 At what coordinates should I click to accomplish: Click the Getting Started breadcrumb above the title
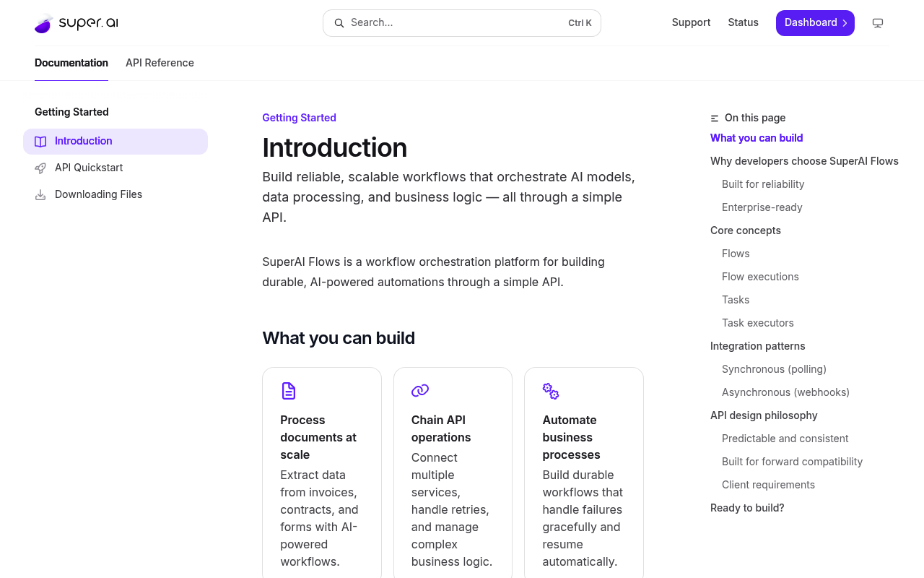tap(299, 118)
